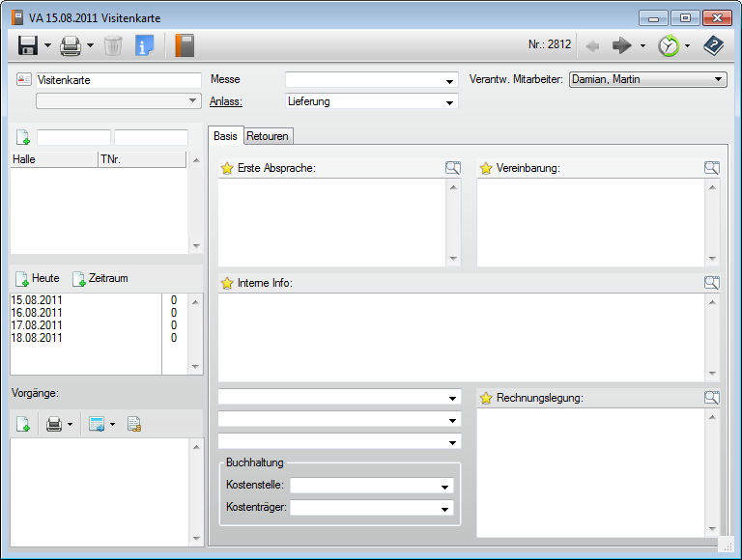Click the Anlass underlined link label
Image resolution: width=742 pixels, height=560 pixels.
click(x=225, y=101)
